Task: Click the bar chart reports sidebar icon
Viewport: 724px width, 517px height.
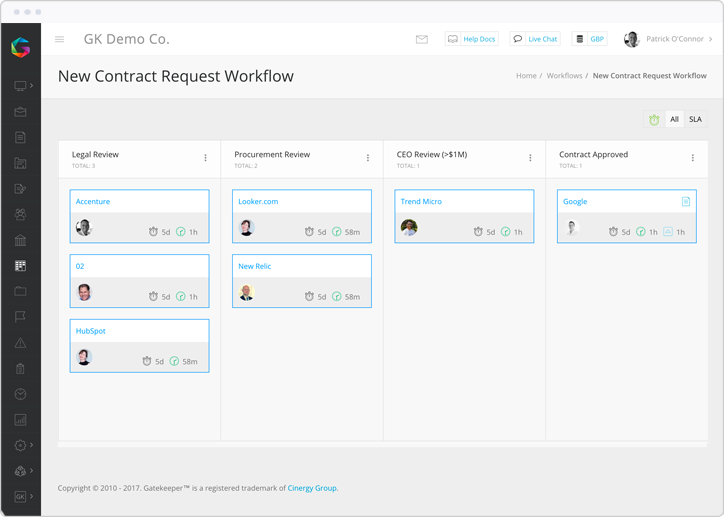Action: [x=20, y=420]
